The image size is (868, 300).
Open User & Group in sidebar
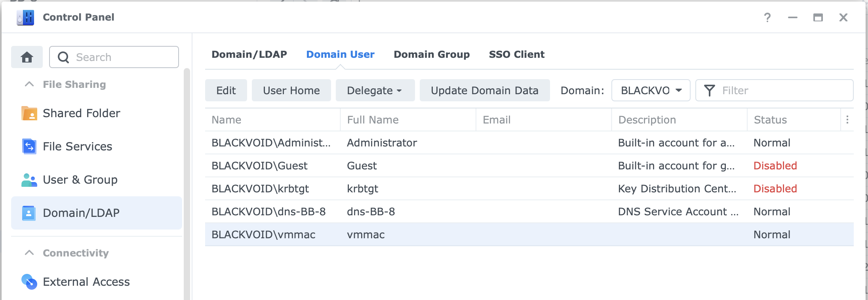97,180
